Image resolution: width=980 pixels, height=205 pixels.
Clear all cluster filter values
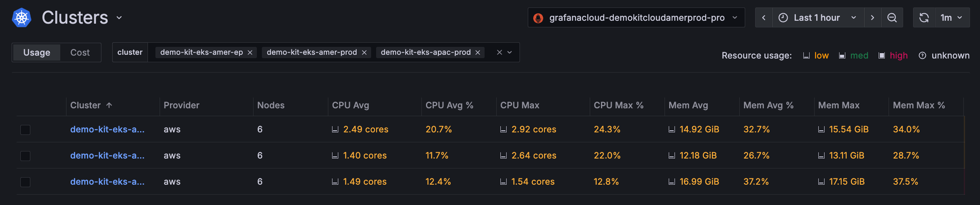(x=500, y=52)
